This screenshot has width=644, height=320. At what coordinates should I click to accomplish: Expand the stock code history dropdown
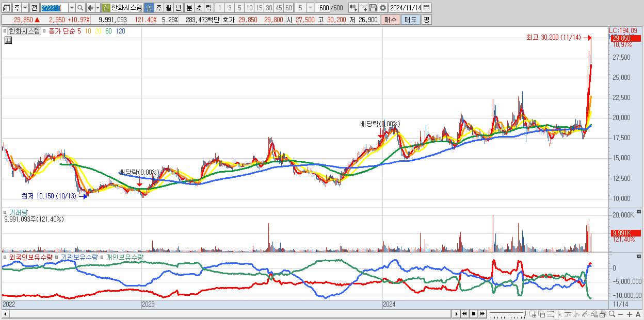[x=72, y=8]
